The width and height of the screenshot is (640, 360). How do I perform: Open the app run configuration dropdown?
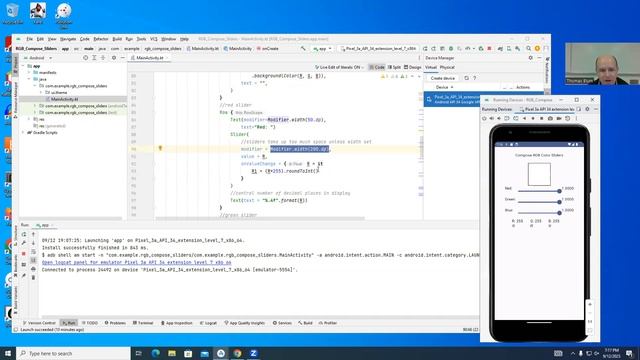pos(322,49)
